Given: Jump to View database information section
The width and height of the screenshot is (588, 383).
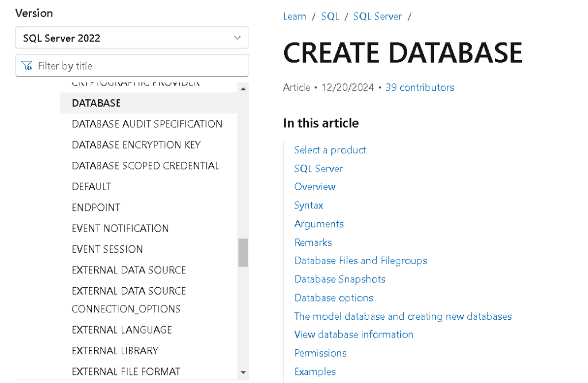Looking at the screenshot, I should tap(354, 335).
